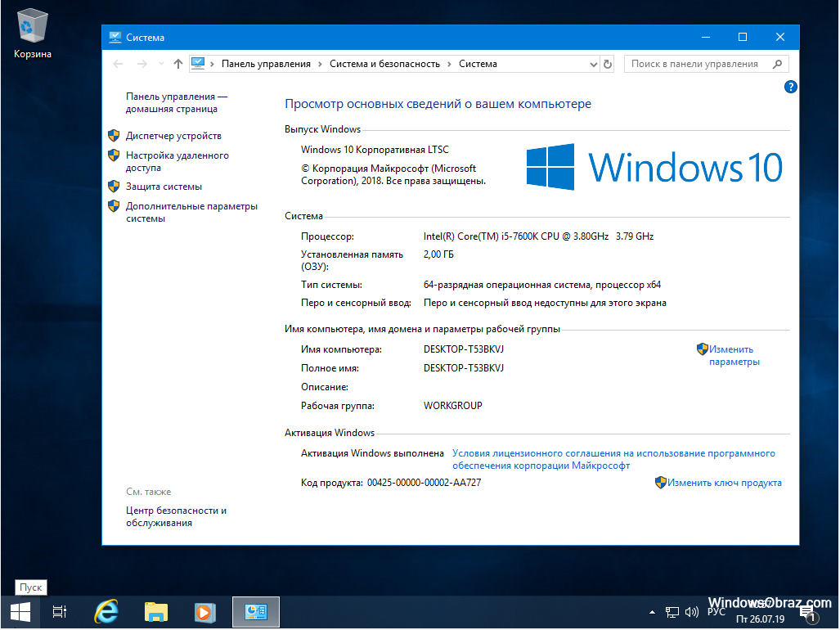Viewport: 840px width, 630px height.
Task: Click shield icon next to Настройка удаленного доступа
Action: pos(114,155)
